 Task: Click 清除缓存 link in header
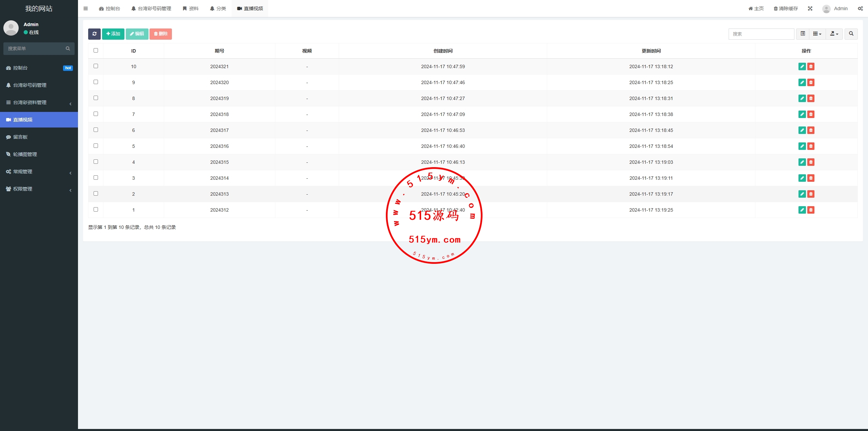click(786, 8)
